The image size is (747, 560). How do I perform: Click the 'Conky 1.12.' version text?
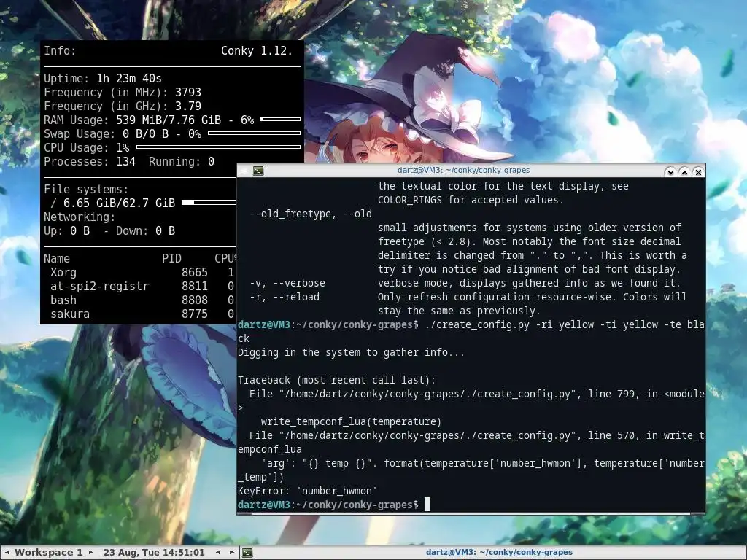257,50
